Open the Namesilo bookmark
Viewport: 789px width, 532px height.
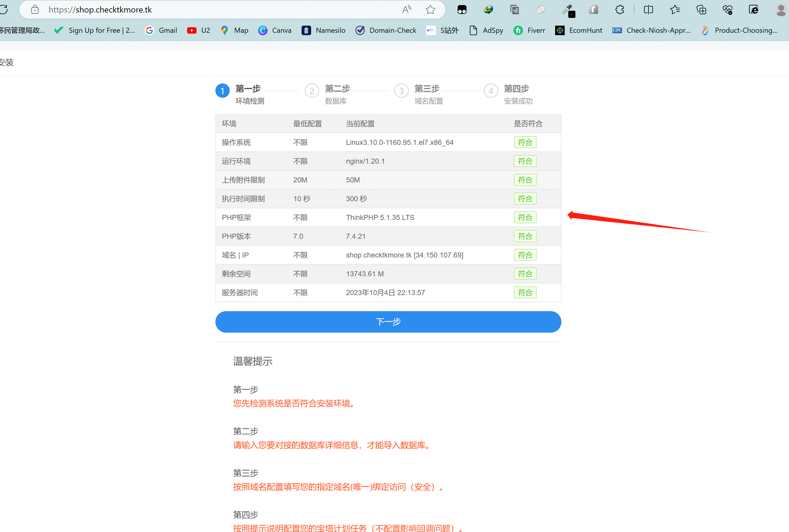pyautogui.click(x=324, y=30)
